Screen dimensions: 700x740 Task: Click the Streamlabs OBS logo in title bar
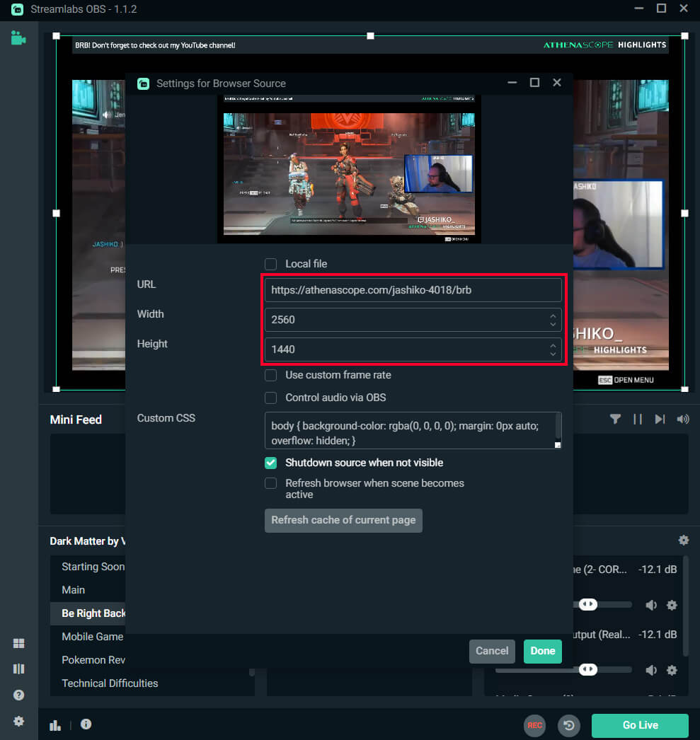(18, 9)
